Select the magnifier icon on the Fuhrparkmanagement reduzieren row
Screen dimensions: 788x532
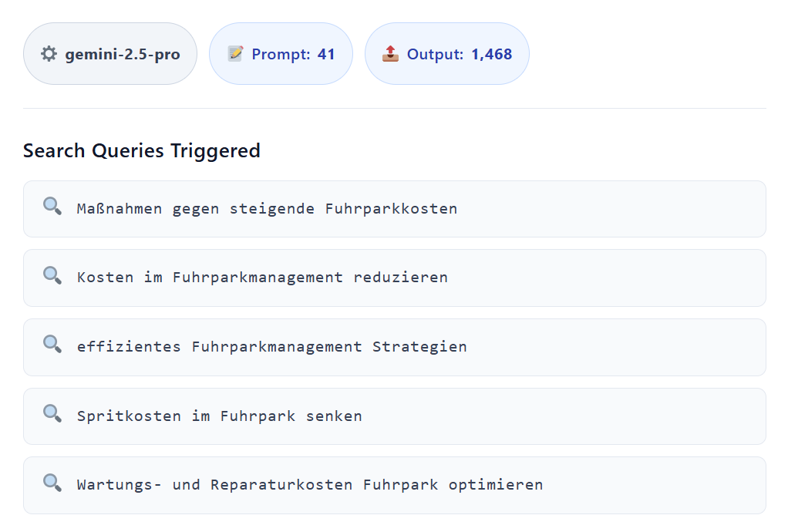pyautogui.click(x=52, y=276)
